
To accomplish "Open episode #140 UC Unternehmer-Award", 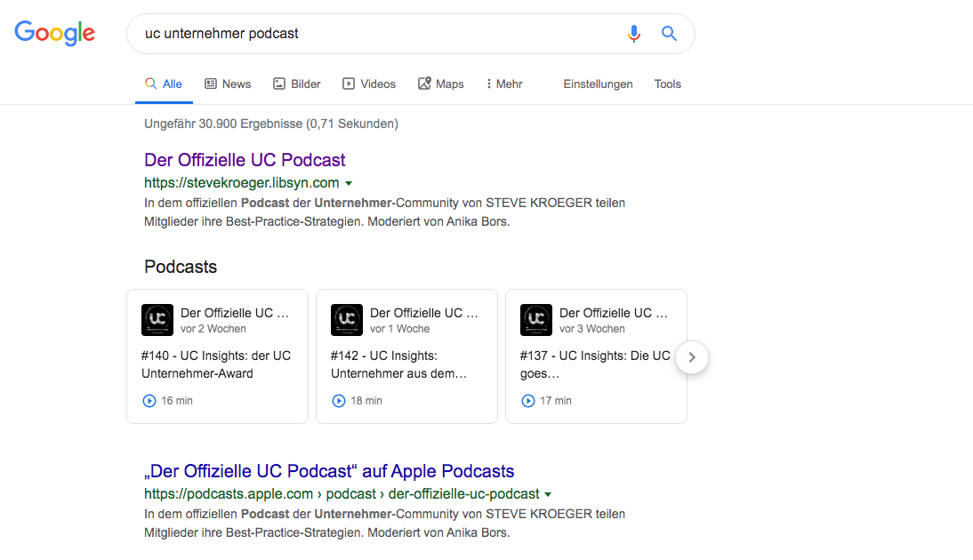I will click(216, 364).
